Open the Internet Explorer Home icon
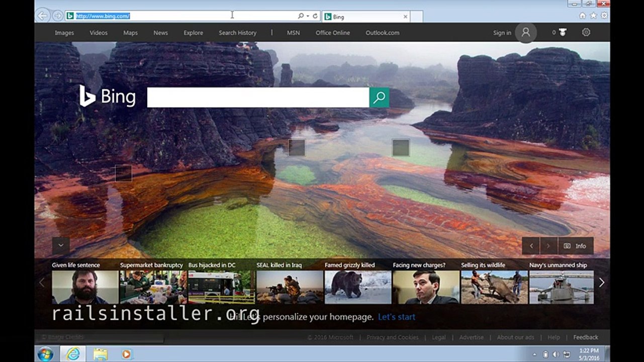Viewport: 644px width, 362px height. (583, 16)
